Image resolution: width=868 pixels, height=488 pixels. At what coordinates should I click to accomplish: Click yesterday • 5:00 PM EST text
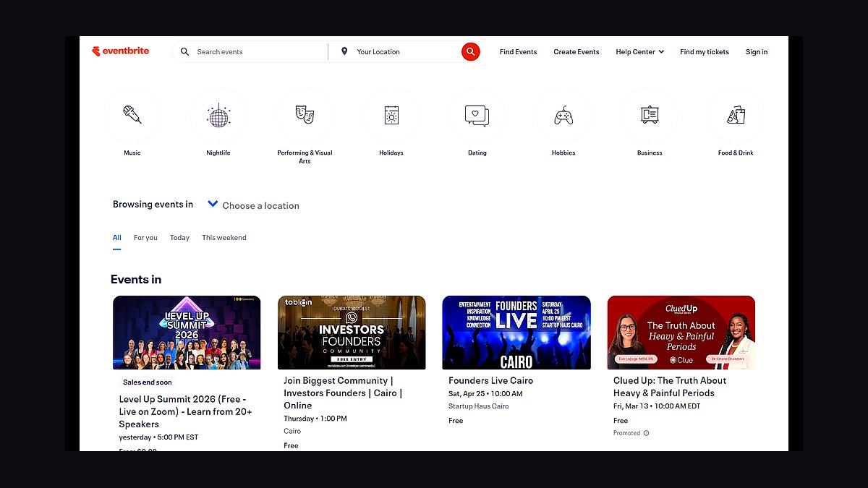pyautogui.click(x=158, y=437)
